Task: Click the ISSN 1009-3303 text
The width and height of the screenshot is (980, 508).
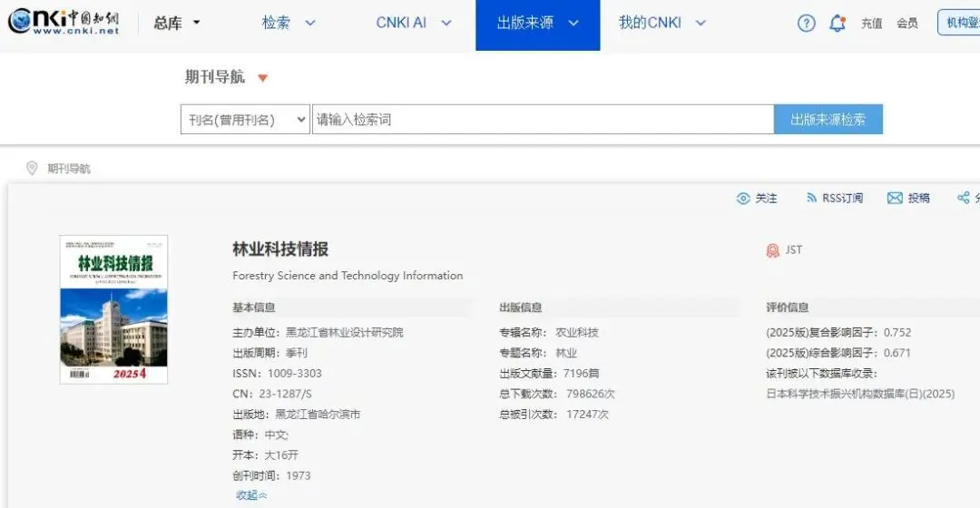Action: [x=277, y=374]
